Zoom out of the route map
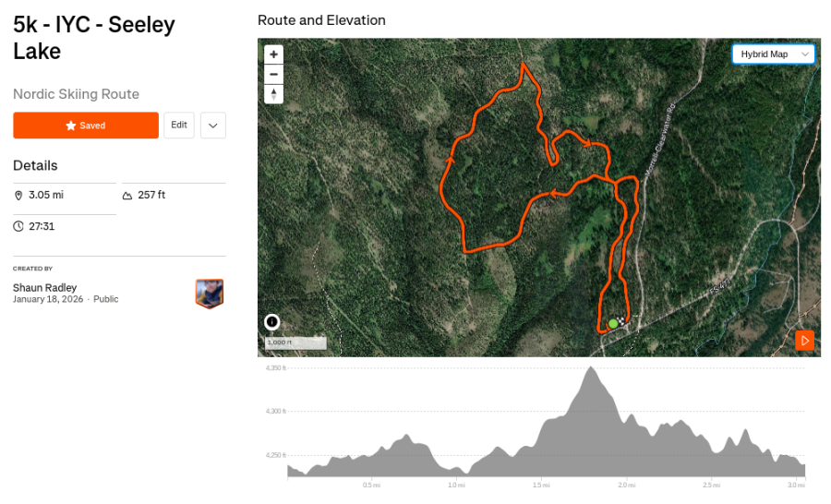The height and width of the screenshot is (504, 831). [x=273, y=75]
